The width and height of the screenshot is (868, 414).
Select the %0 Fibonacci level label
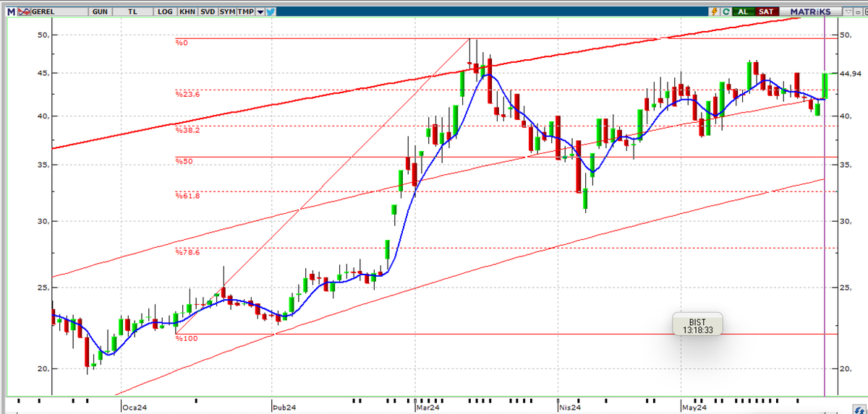click(x=181, y=43)
